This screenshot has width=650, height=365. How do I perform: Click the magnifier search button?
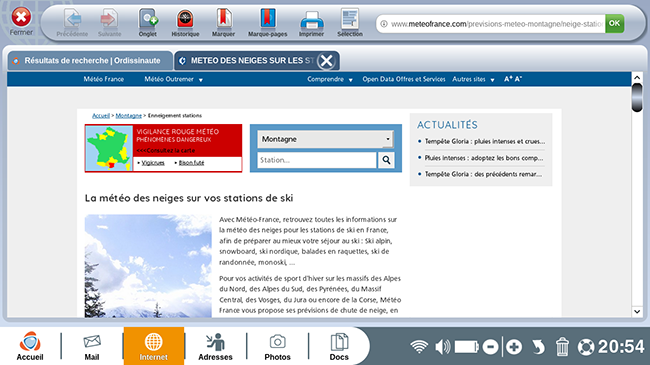coord(386,160)
